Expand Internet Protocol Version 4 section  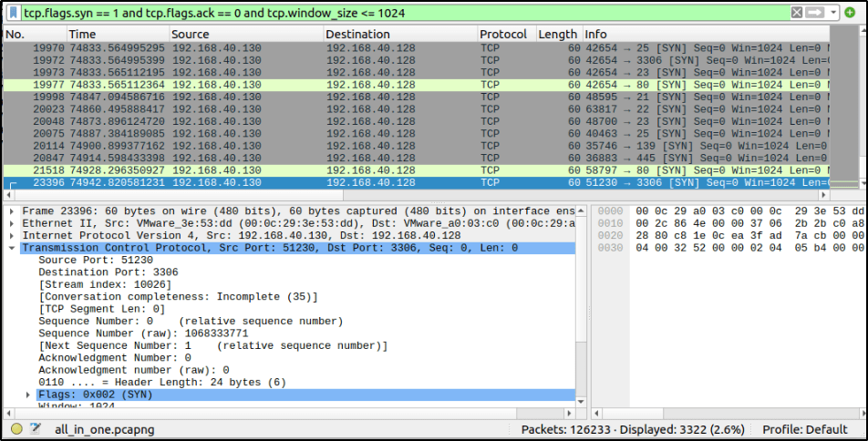(11, 235)
